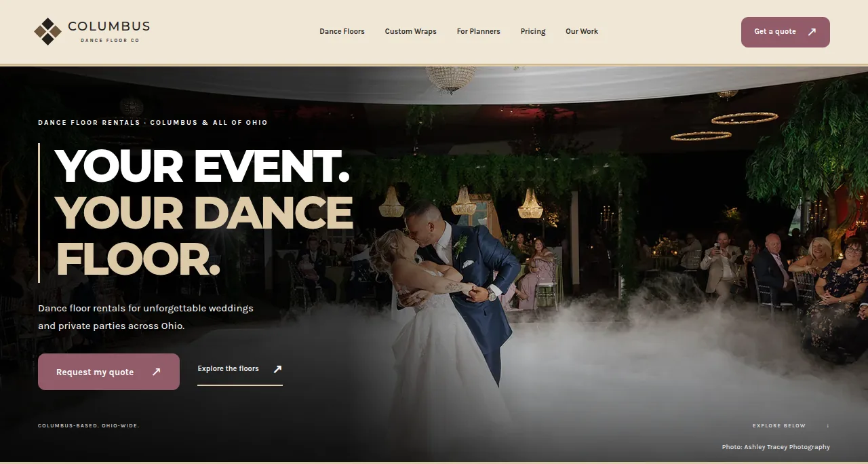The width and height of the screenshot is (868, 464).
Task: View the Our Work page
Action: [x=582, y=31]
